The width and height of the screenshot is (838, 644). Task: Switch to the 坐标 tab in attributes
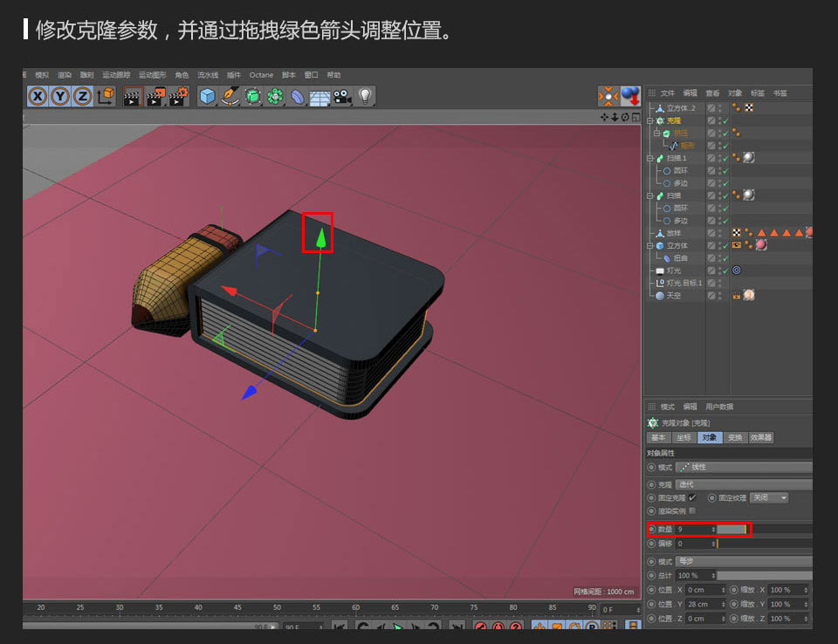pyautogui.click(x=683, y=436)
